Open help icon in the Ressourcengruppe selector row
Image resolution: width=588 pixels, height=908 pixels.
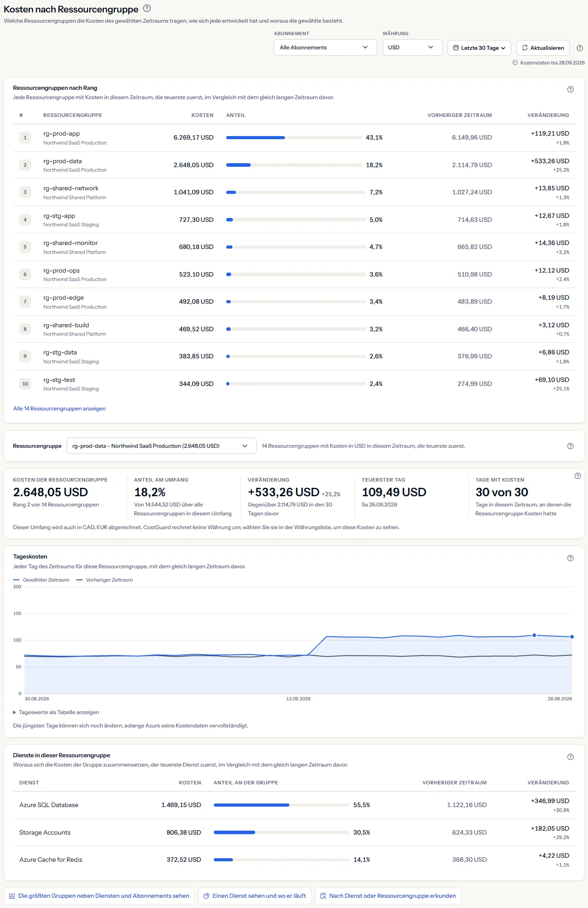click(x=570, y=446)
